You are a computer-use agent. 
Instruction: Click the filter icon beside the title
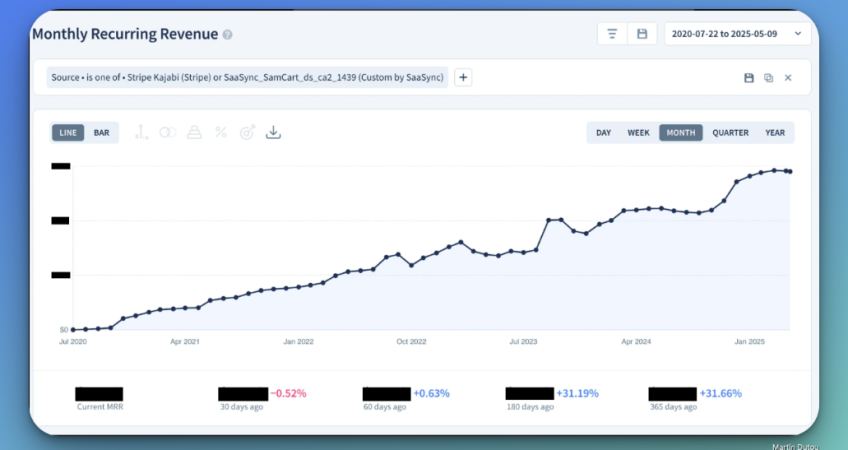point(612,34)
